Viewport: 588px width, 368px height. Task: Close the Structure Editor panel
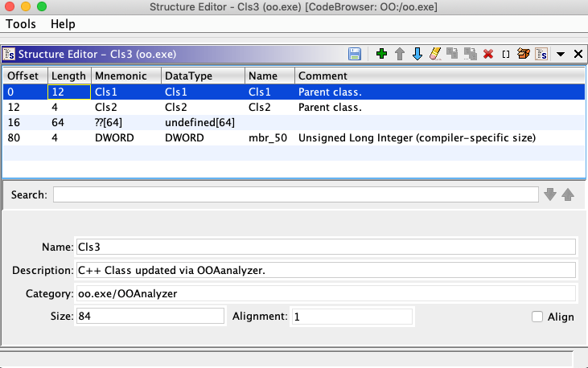pos(578,54)
